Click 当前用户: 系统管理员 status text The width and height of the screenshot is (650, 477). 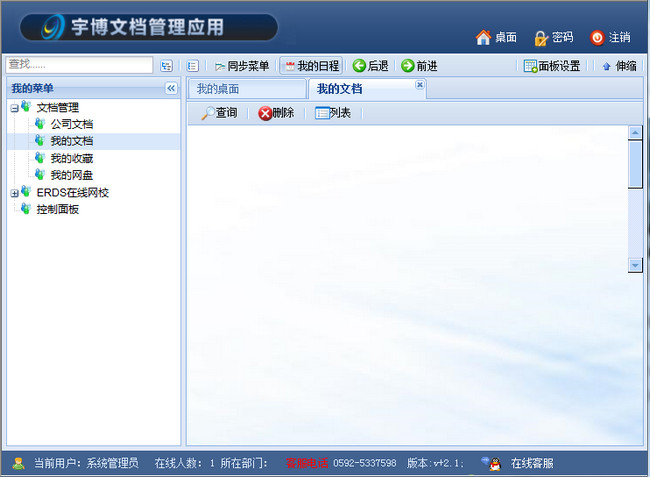point(86,463)
